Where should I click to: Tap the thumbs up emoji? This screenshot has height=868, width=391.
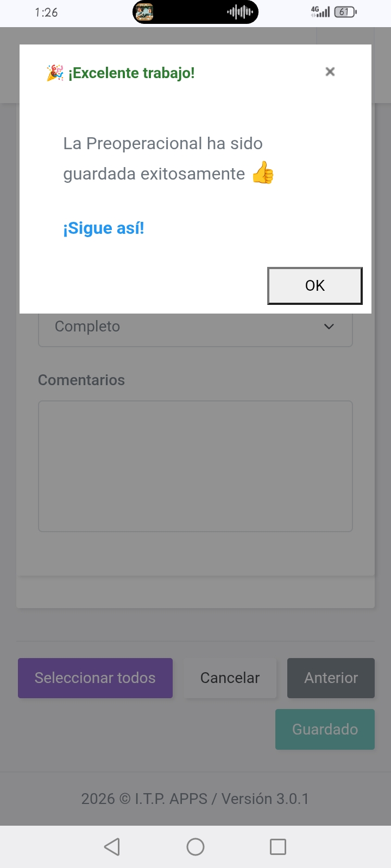click(x=263, y=173)
